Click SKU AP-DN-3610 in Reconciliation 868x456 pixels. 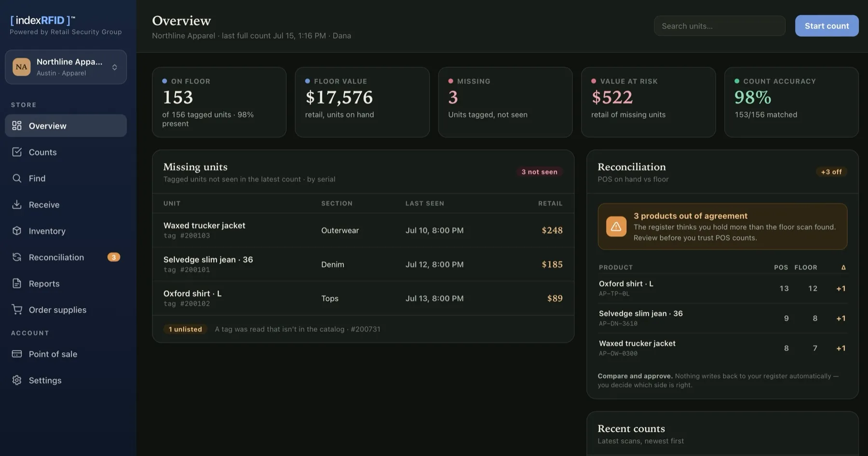[618, 323]
